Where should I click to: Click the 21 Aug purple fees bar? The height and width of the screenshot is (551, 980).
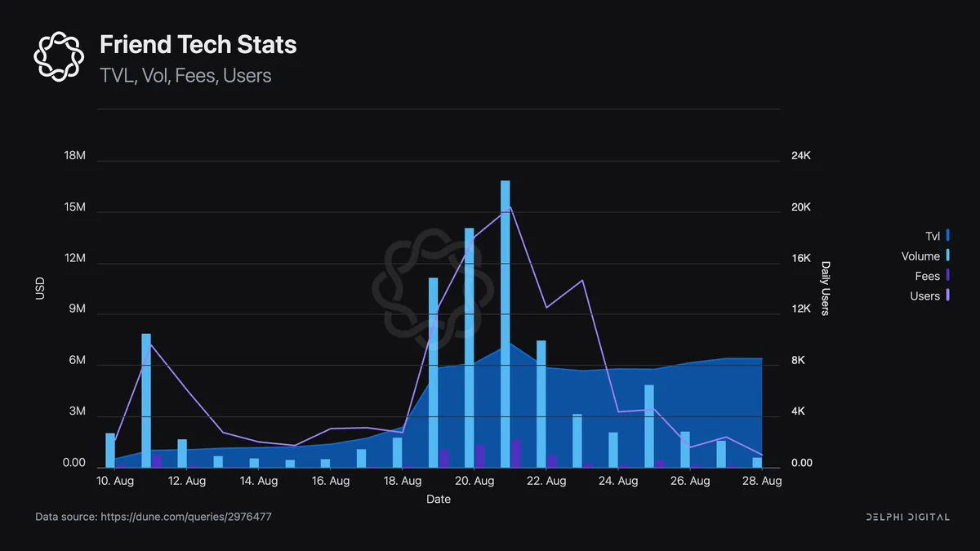[515, 454]
